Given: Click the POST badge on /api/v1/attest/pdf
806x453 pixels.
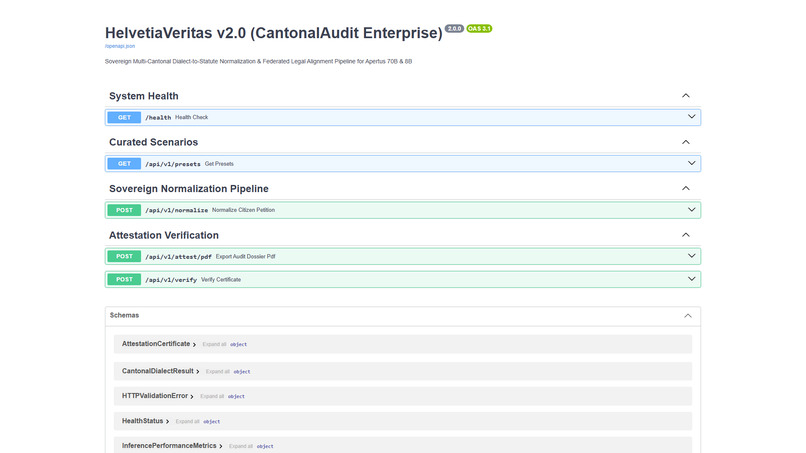Looking at the screenshot, I should pyautogui.click(x=124, y=256).
